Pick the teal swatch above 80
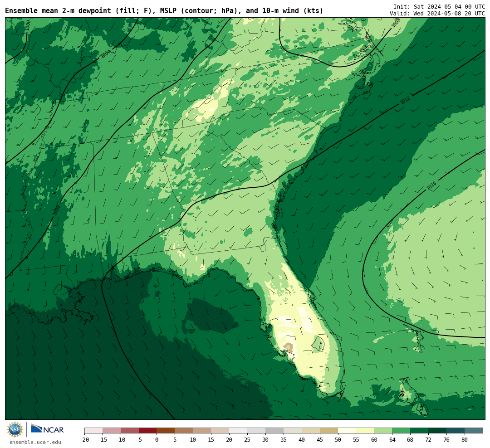This screenshot has height=448, width=490. coord(474,431)
